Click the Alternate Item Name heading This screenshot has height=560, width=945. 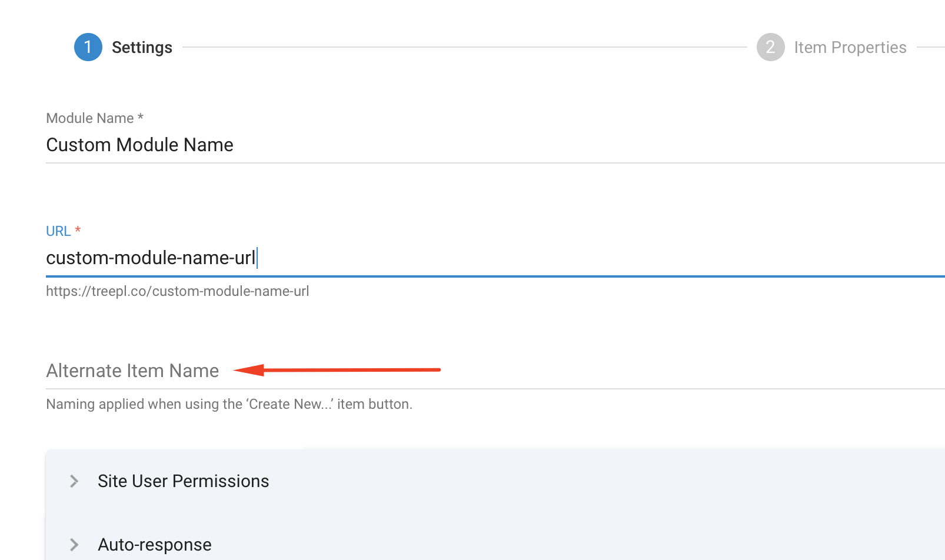coord(132,371)
